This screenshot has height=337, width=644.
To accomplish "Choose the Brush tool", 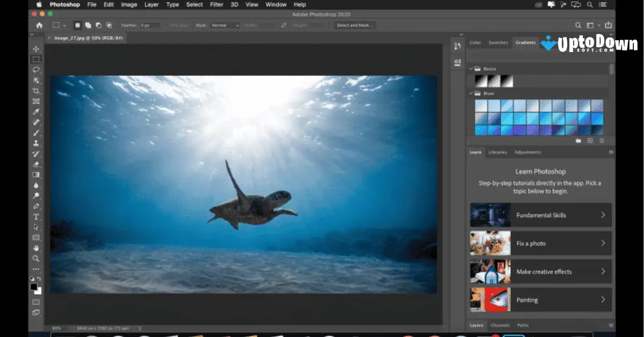I will (36, 133).
